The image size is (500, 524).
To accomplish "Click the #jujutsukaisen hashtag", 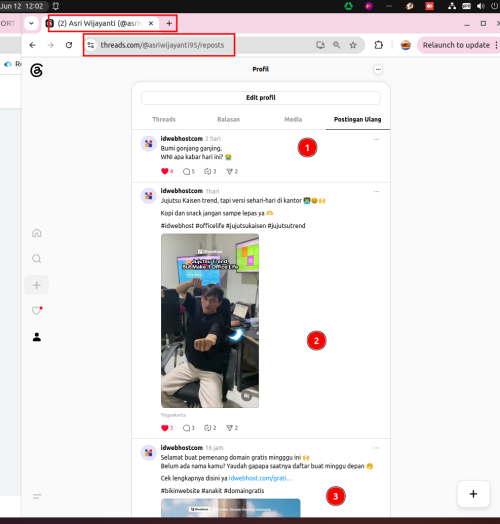I will point(246,226).
